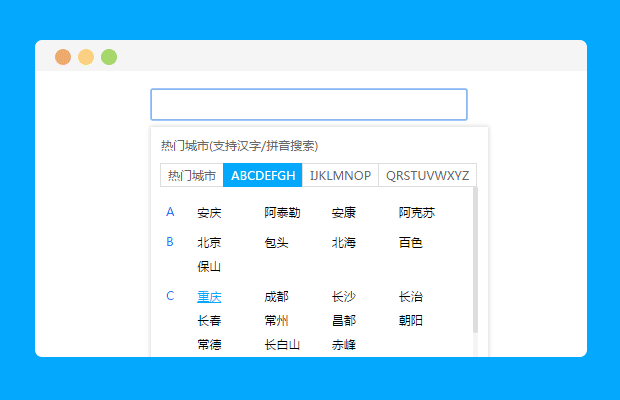This screenshot has height=400, width=620.
Task: Switch to the 热门城市 tab
Action: tap(192, 175)
